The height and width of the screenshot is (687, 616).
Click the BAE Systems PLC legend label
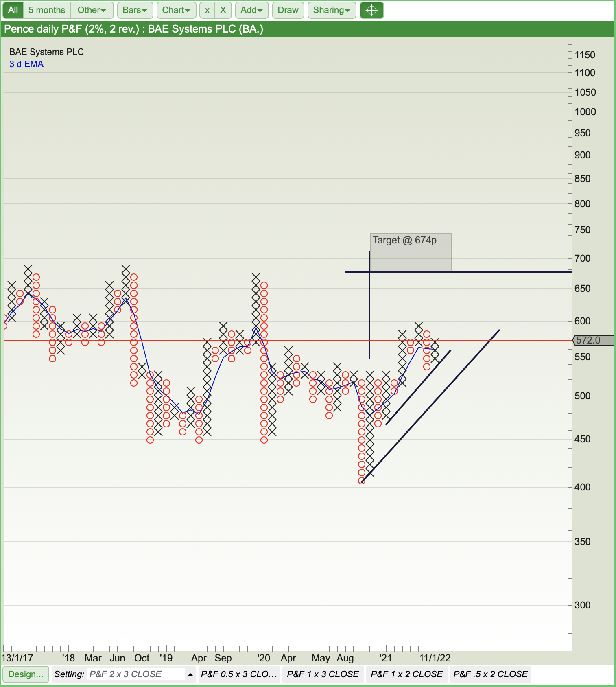[x=46, y=52]
